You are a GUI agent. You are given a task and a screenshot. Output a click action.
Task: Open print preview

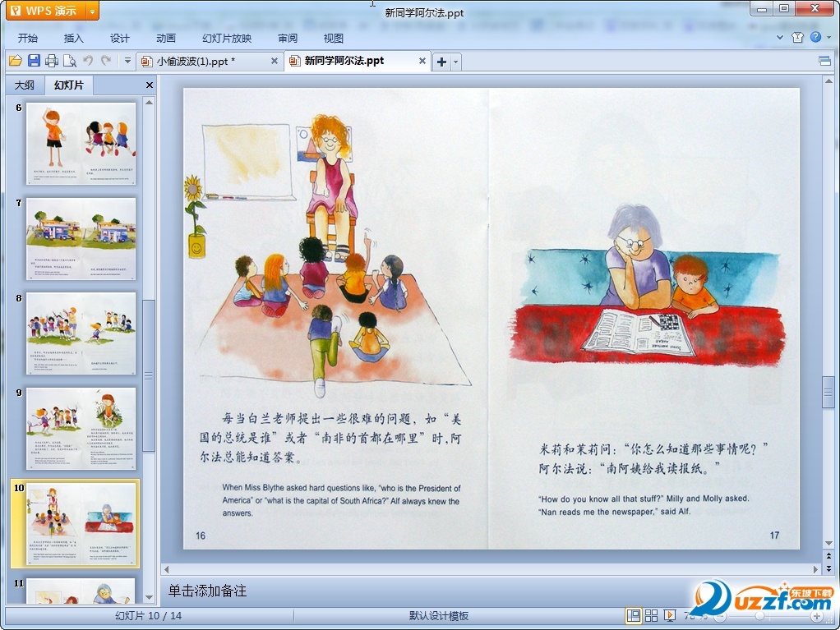click(x=70, y=61)
